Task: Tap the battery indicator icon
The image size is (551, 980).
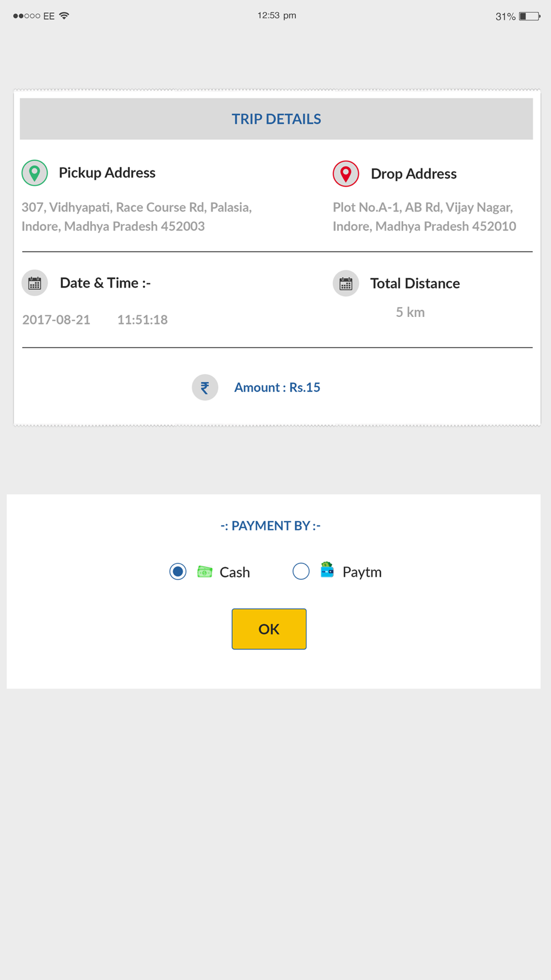Action: (x=530, y=16)
